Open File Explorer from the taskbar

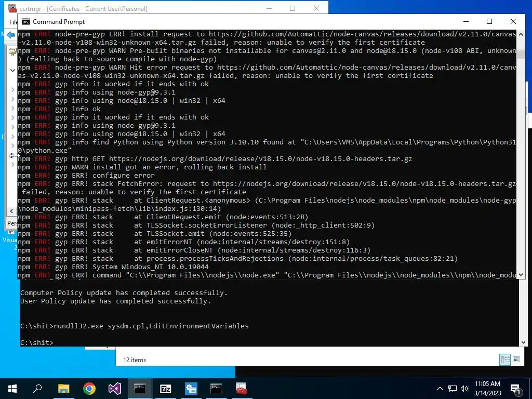[63, 389]
